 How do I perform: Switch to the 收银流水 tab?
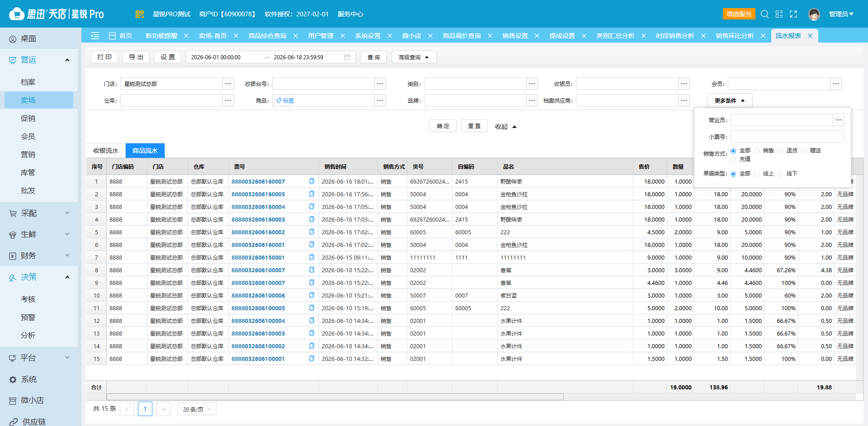pyautogui.click(x=106, y=151)
